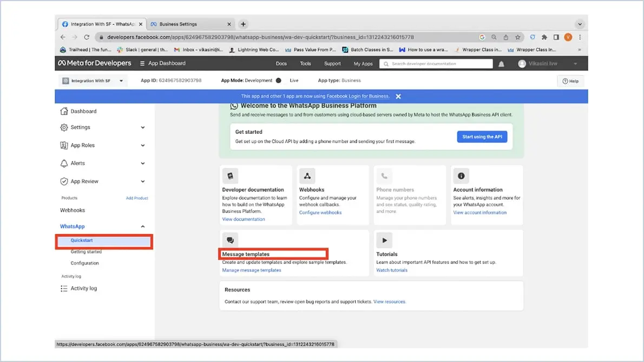Click the Developer documentation card icon
This screenshot has width=644, height=362.
pyautogui.click(x=230, y=176)
